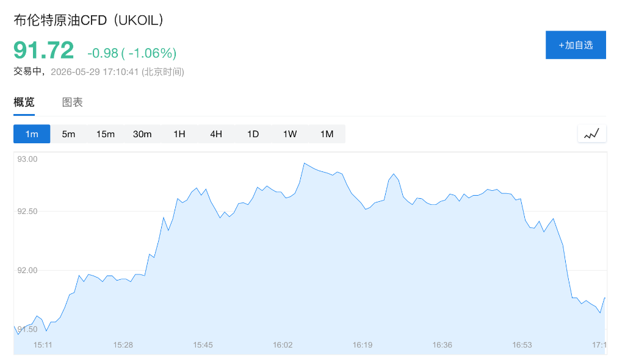
Task: Click the 16:53 time axis label
Action: pyautogui.click(x=522, y=345)
